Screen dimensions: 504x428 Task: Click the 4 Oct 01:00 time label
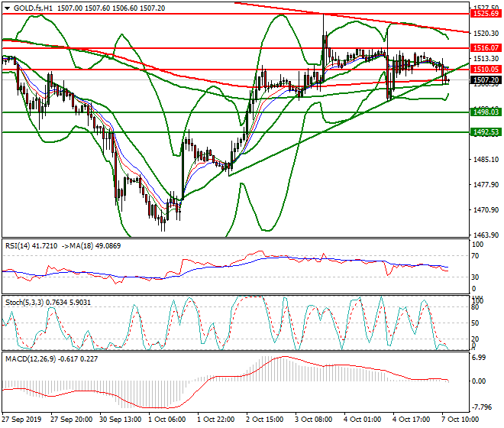[362, 420]
